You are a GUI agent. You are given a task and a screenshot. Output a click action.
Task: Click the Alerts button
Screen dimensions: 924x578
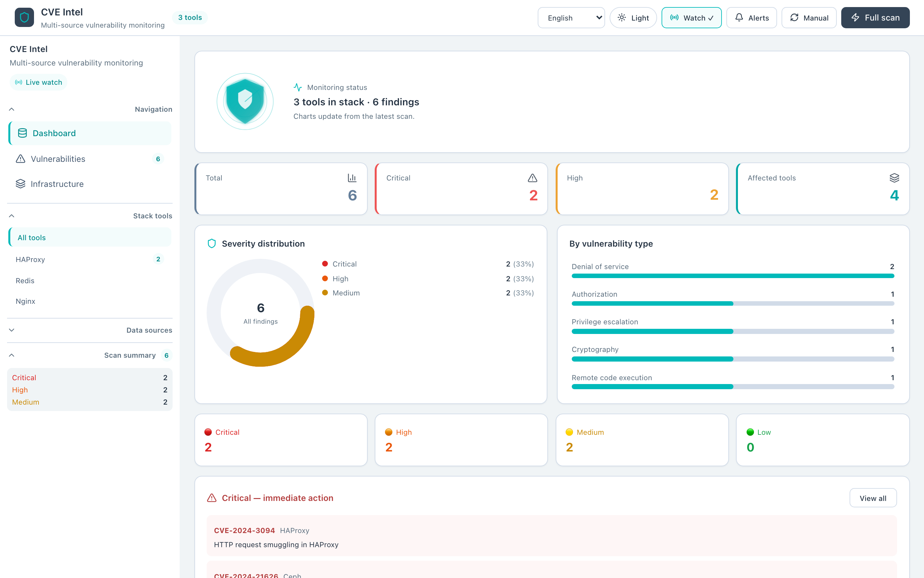coord(751,18)
